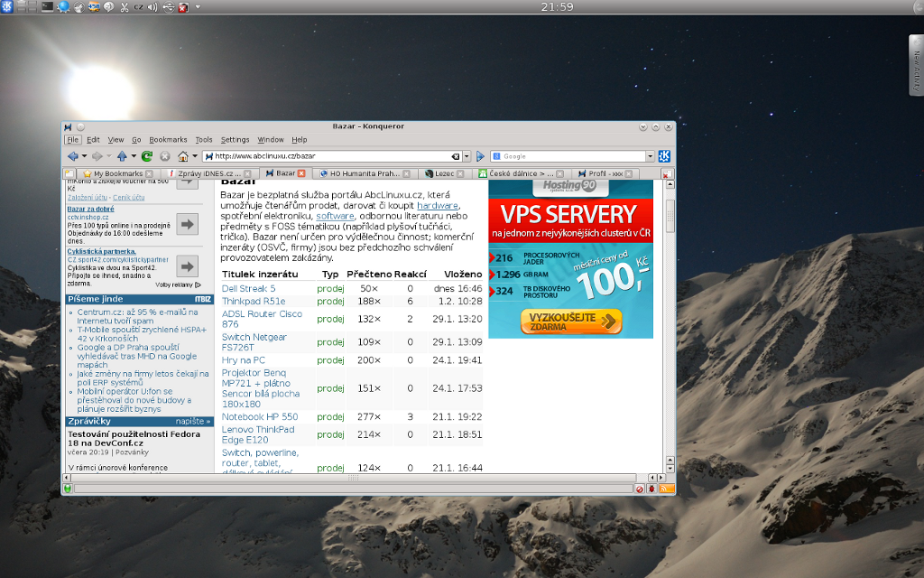Image resolution: width=924 pixels, height=578 pixels.
Task: Follow the hardware link in the description
Action: (x=438, y=205)
